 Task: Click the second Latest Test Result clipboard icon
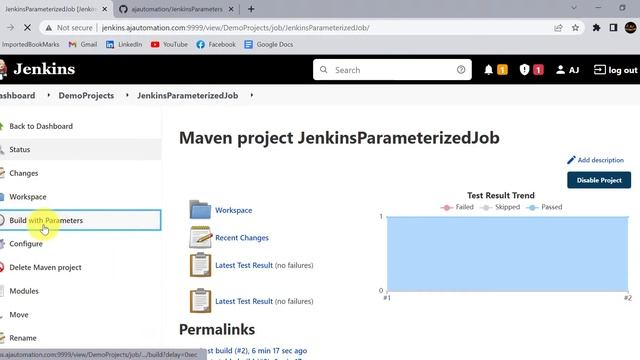(x=200, y=301)
